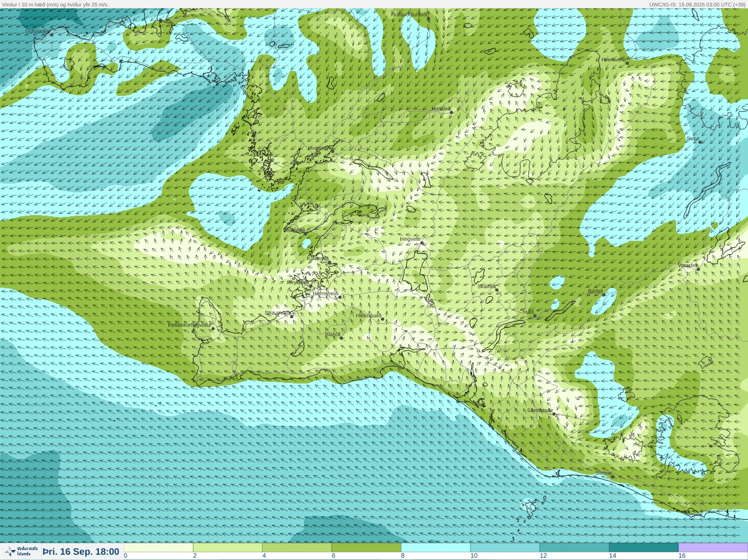Click the Vatnsfell station label
The height and width of the screenshot is (560, 748).
pos(687,265)
